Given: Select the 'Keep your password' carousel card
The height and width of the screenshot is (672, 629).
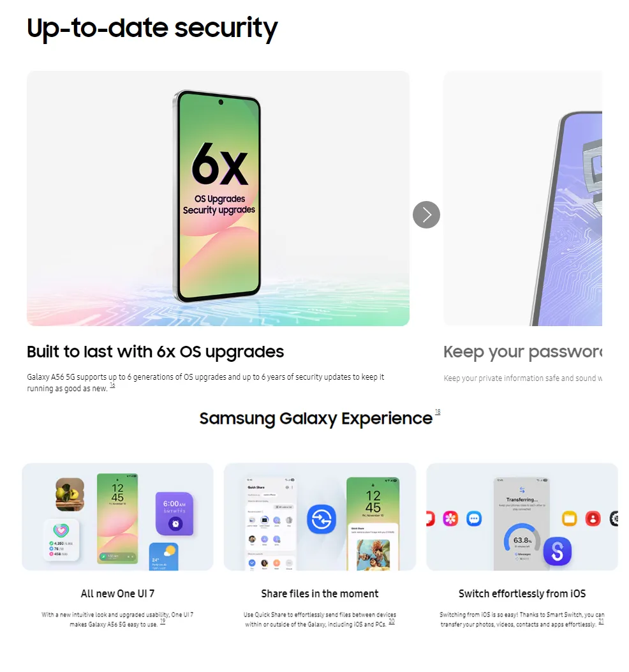Looking at the screenshot, I should [522, 198].
